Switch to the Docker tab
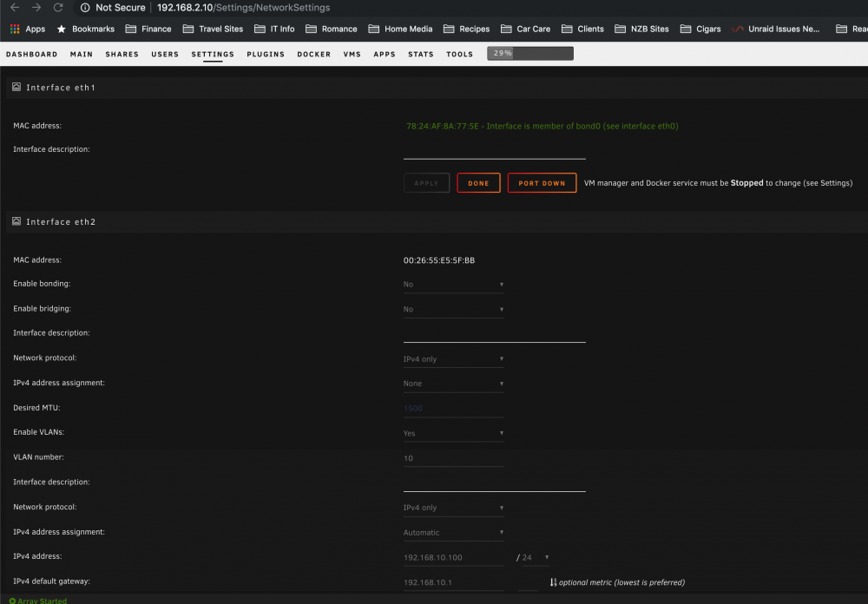Viewport: 868px width, 604px height. [314, 55]
